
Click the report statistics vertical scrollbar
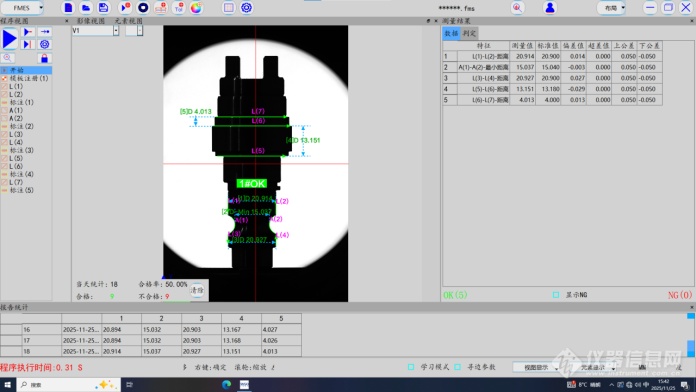(691, 335)
